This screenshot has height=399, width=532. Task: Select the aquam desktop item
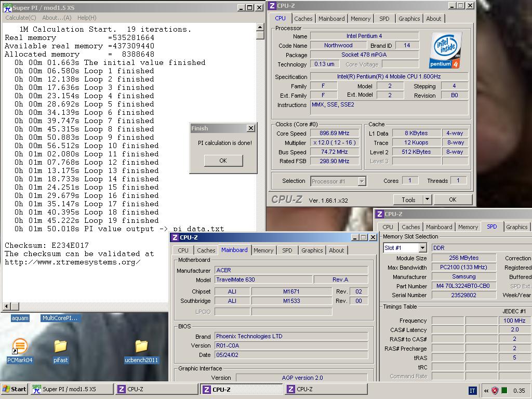coord(20,318)
